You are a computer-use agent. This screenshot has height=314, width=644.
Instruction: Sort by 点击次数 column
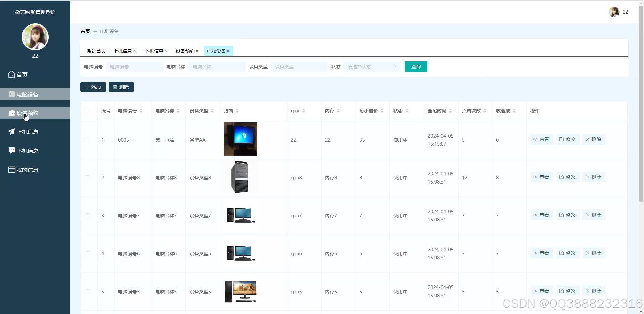pos(485,111)
